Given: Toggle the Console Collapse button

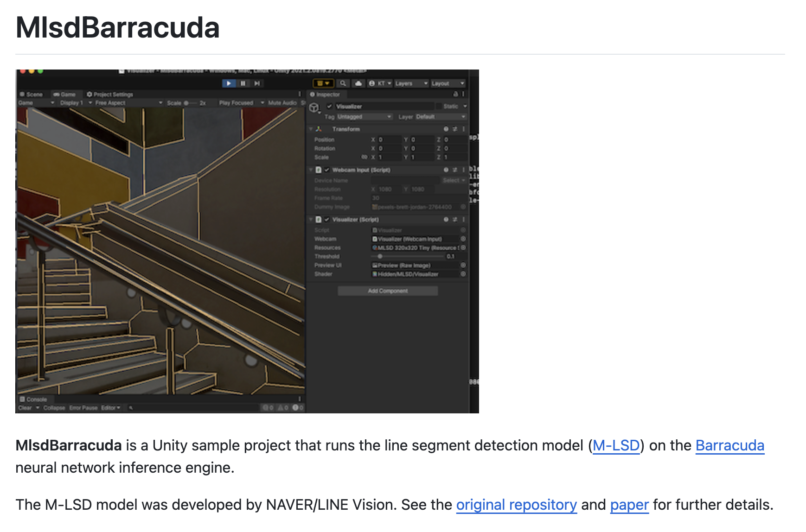Looking at the screenshot, I should point(54,408).
